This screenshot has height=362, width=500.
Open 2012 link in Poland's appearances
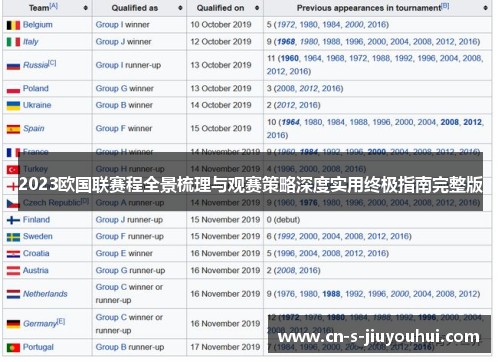pyautogui.click(x=309, y=88)
